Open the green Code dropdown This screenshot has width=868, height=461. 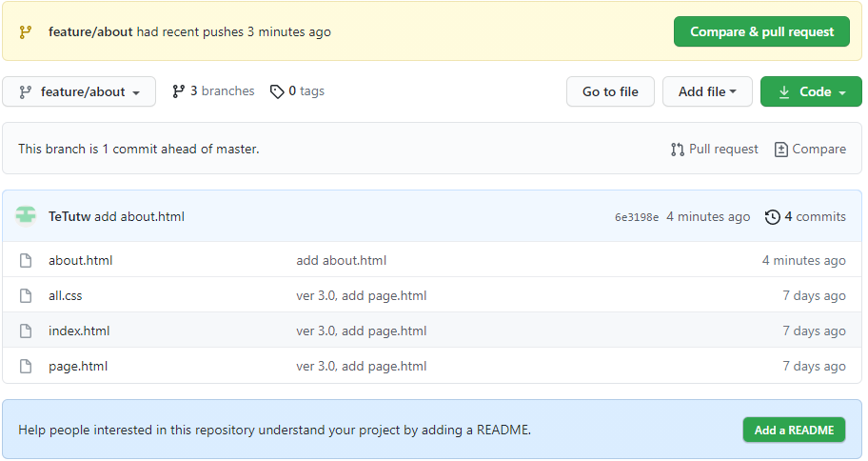(x=811, y=92)
